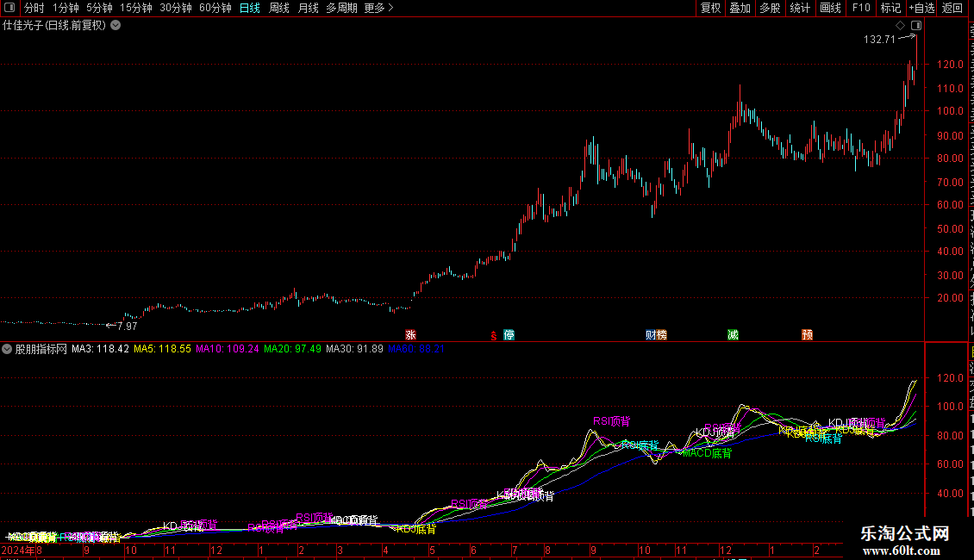
Task: Click the 财榜 marker on chart
Action: click(x=656, y=335)
